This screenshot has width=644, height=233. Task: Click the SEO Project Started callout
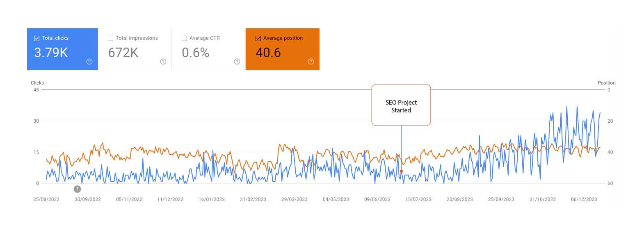tap(401, 105)
